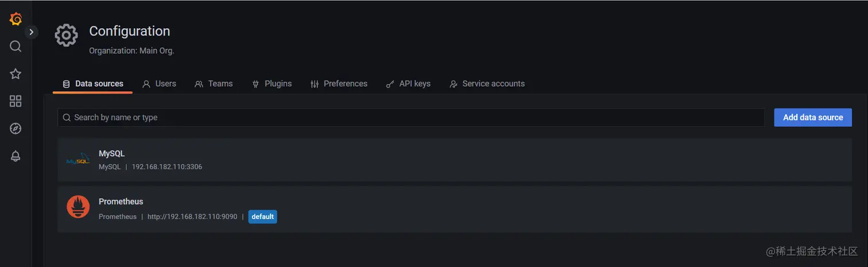Switch to the Users tab
Screen dimensions: 868x267
[x=159, y=84]
